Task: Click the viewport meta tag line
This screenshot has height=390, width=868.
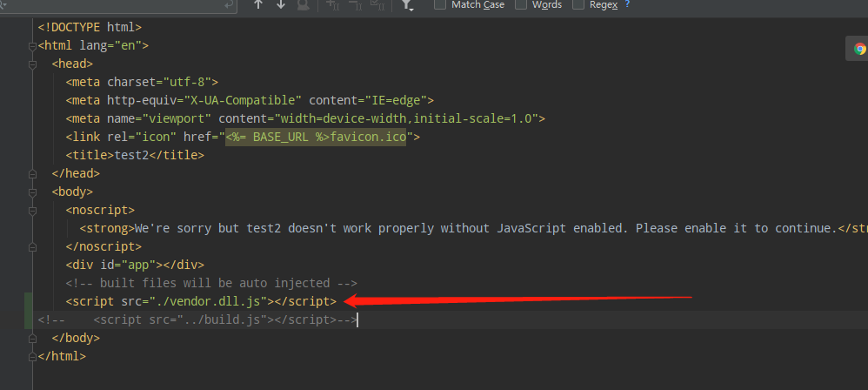Action: 305,118
